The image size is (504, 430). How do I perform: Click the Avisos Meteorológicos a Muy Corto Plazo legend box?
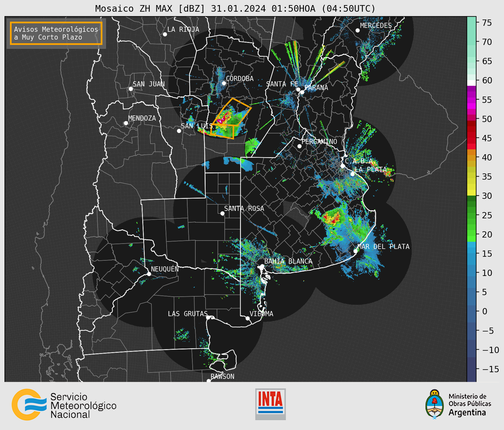(x=56, y=33)
